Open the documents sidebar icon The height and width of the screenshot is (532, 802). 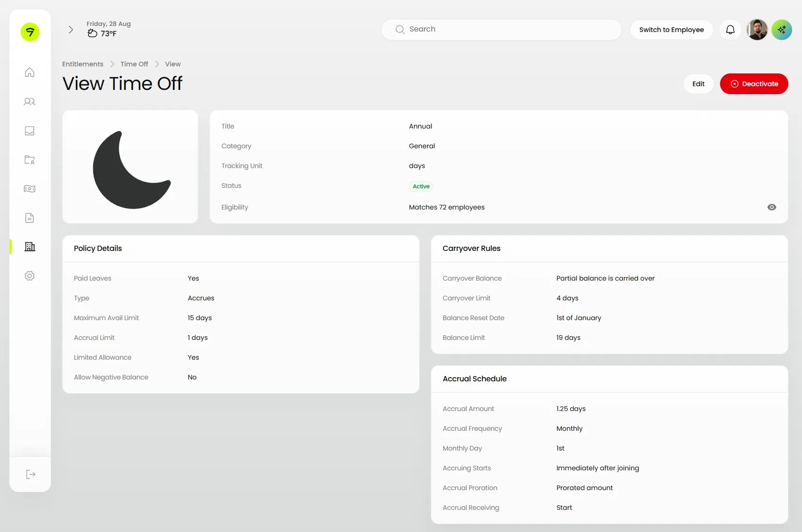(30, 218)
